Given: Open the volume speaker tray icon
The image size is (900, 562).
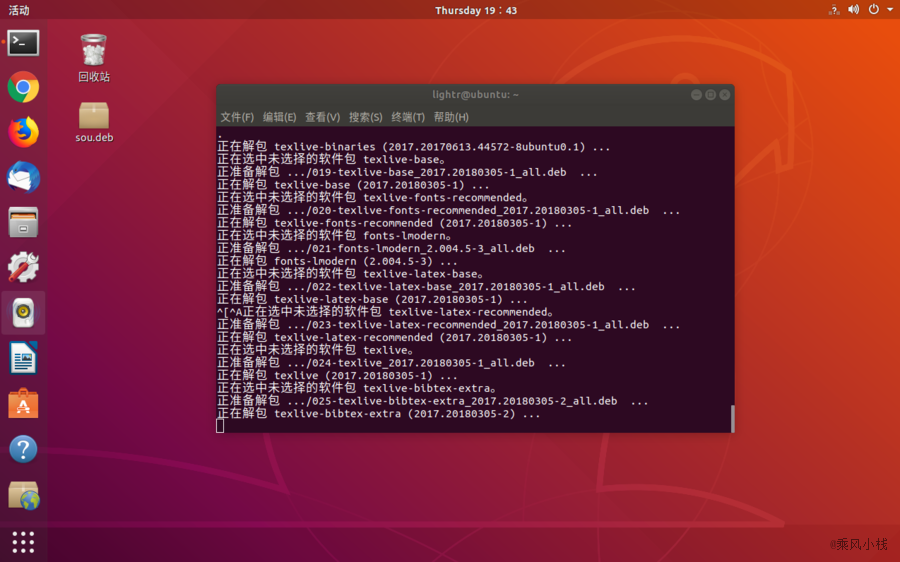Looking at the screenshot, I should tap(854, 10).
